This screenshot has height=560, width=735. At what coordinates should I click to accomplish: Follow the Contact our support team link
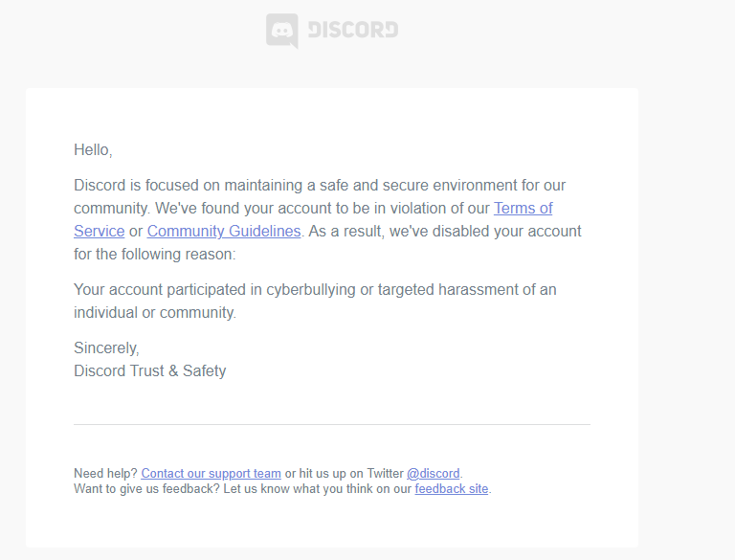tap(211, 473)
